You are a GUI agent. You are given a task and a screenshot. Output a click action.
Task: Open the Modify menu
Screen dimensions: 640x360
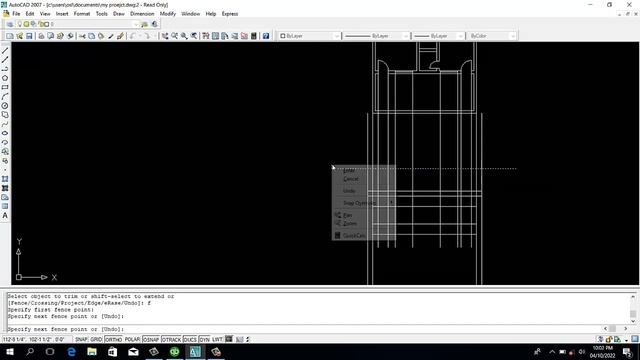(x=167, y=14)
